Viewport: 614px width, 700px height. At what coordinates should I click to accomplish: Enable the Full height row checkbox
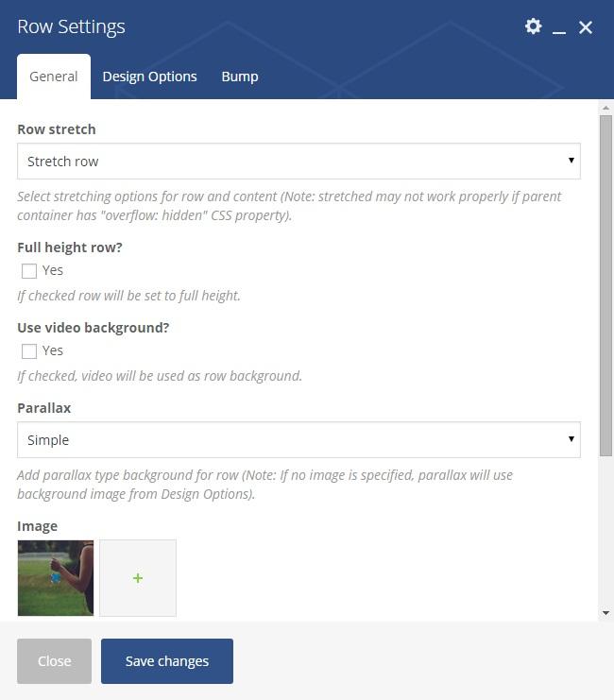[x=29, y=271]
